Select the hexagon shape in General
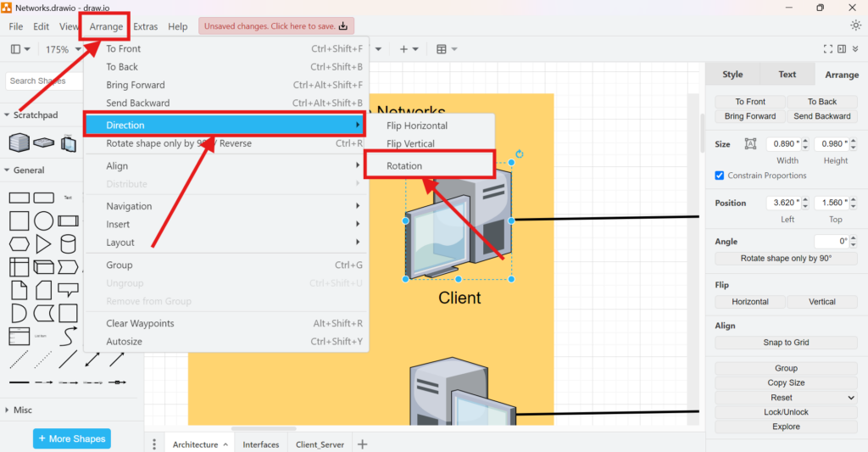The width and height of the screenshot is (868, 452). [19, 243]
